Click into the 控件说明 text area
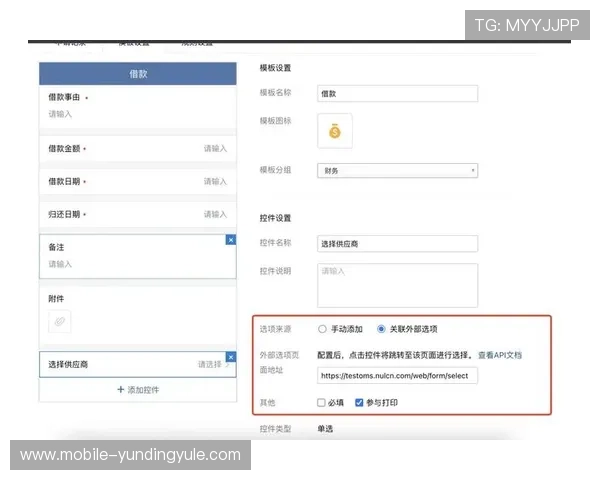Viewport: 600px width, 480px height. [x=398, y=285]
